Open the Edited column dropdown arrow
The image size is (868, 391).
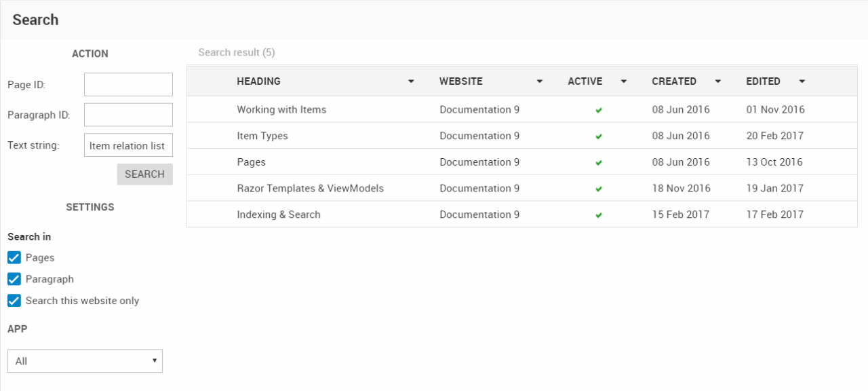point(802,81)
